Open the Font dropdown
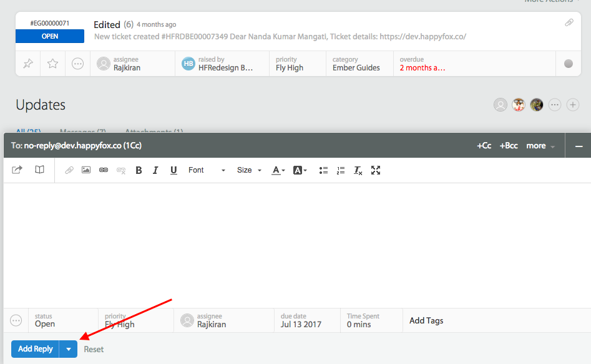Image resolution: width=591 pixels, height=364 pixels. (207, 170)
